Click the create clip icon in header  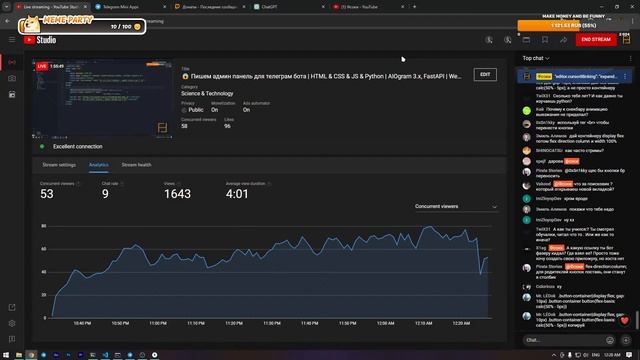pyautogui.click(x=526, y=40)
